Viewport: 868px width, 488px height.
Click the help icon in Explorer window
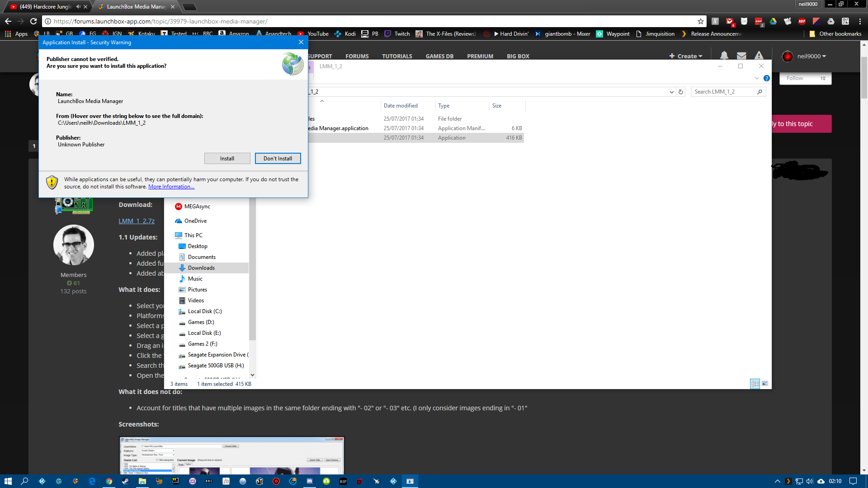pyautogui.click(x=767, y=78)
